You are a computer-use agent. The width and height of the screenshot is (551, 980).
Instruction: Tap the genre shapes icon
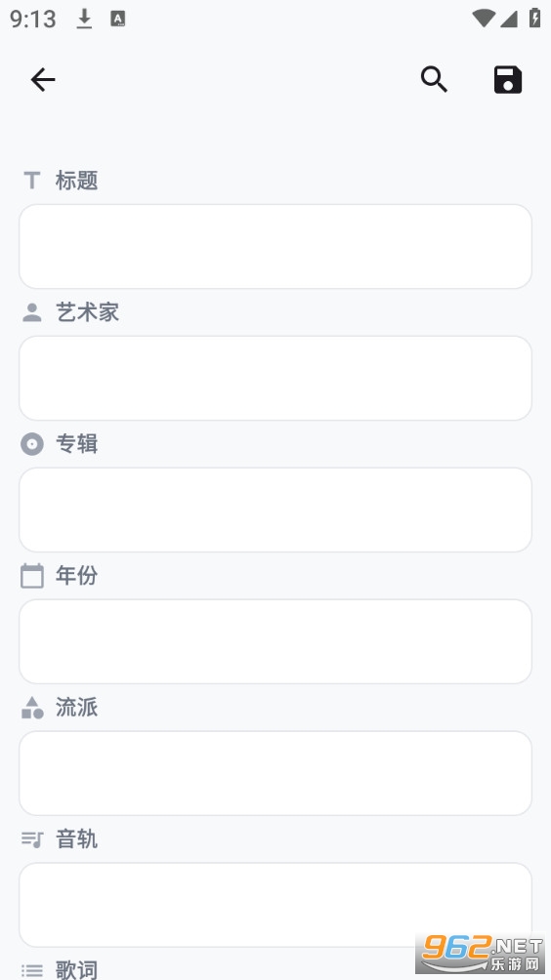point(32,708)
